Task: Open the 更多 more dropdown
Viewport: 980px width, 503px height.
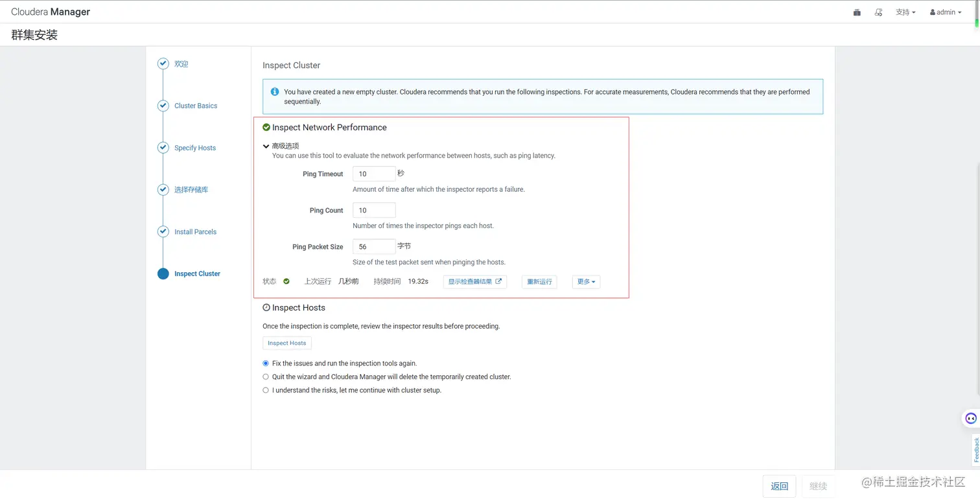Action: [586, 282]
